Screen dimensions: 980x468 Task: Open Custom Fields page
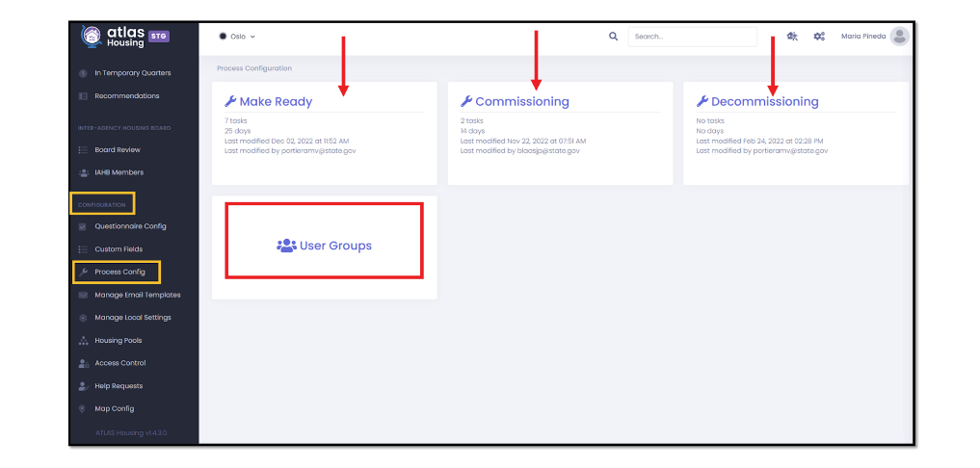119,249
